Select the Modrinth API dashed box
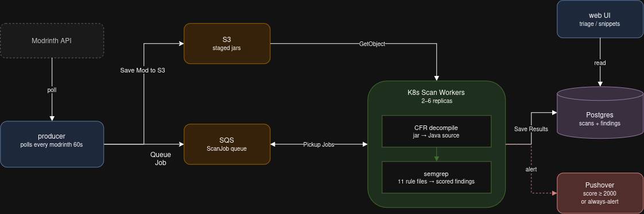The height and width of the screenshot is (214, 644). coord(52,41)
